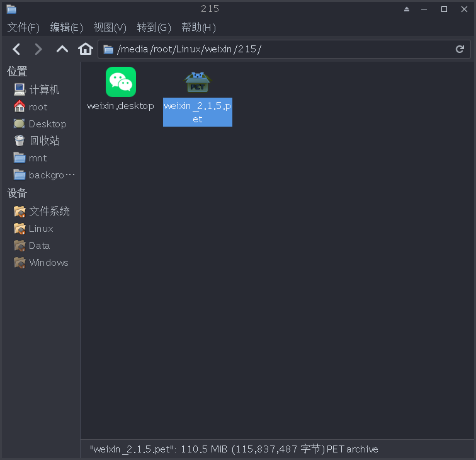Open the 文件系统 filesystem device
Image resolution: width=476 pixels, height=460 pixels.
[x=42, y=212]
